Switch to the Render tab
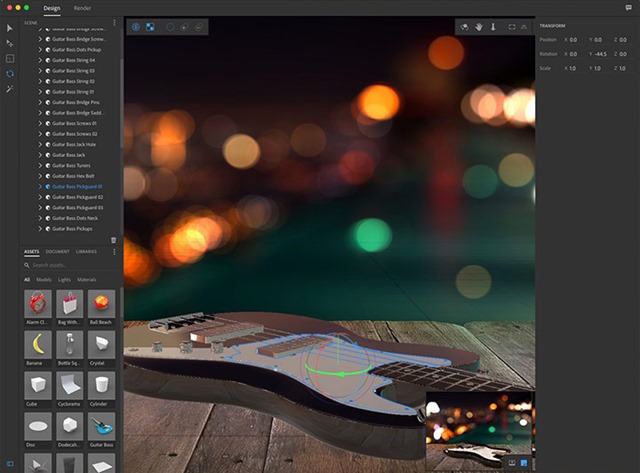 pos(82,8)
